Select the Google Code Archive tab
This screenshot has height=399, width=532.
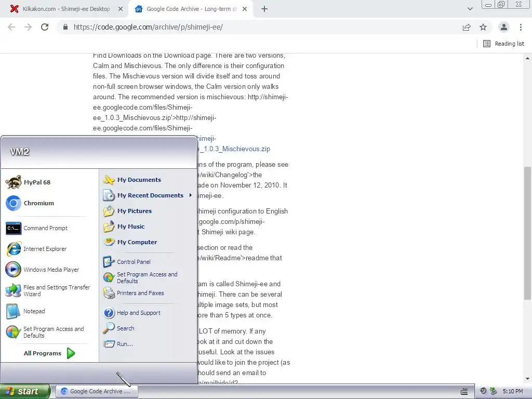tap(192, 9)
